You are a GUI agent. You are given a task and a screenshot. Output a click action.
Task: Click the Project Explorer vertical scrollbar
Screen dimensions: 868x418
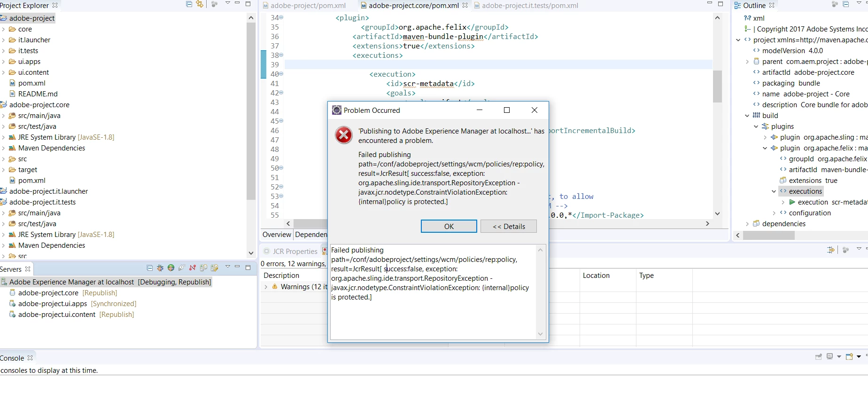point(251,112)
